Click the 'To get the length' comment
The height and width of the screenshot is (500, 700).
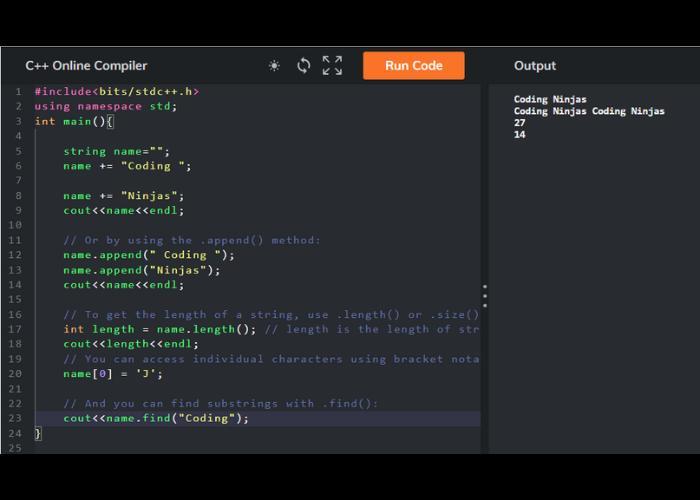point(271,315)
